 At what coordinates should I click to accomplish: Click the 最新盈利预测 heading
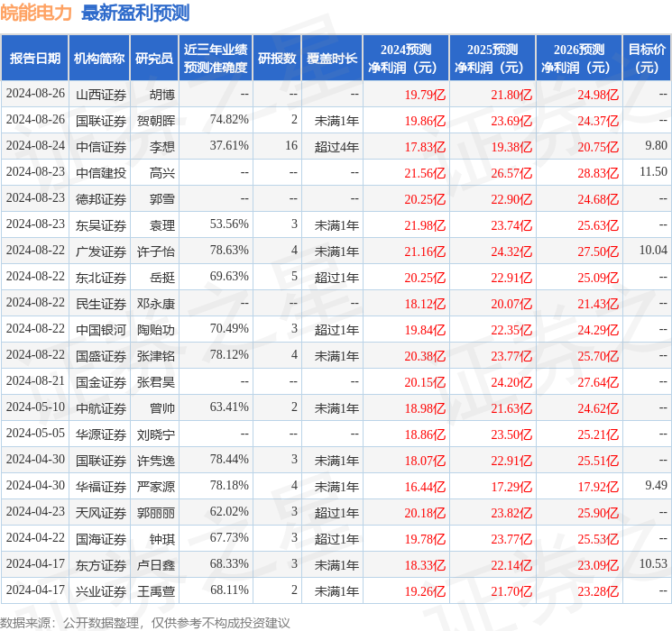click(x=135, y=13)
